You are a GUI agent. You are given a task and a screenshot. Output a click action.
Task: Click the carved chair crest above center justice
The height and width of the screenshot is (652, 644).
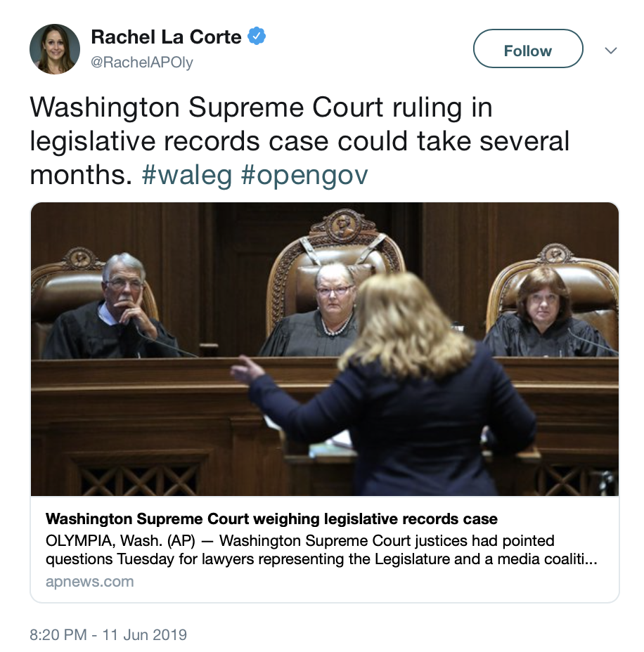click(x=343, y=226)
